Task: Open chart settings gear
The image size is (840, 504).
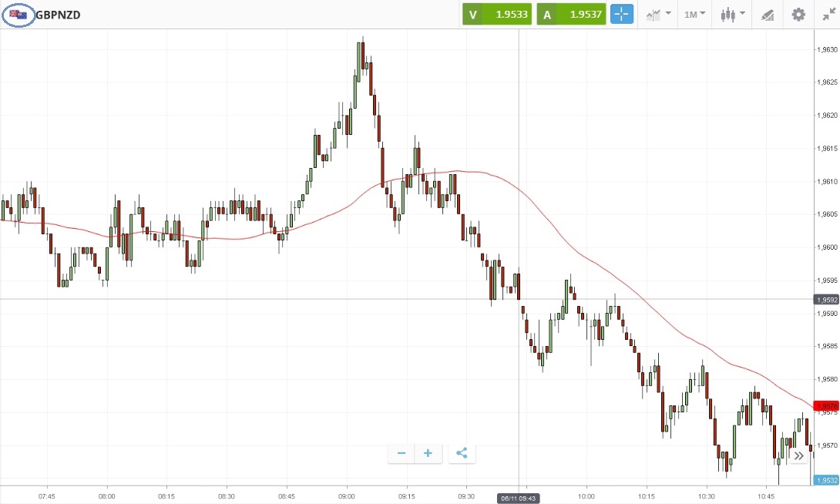Action: (798, 15)
